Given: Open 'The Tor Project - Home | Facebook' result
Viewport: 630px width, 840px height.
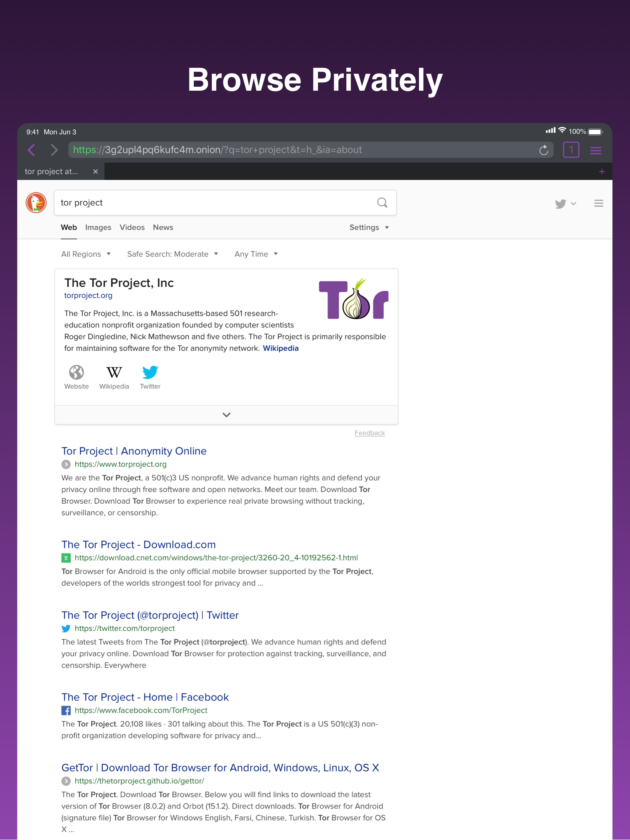Looking at the screenshot, I should 145,697.
